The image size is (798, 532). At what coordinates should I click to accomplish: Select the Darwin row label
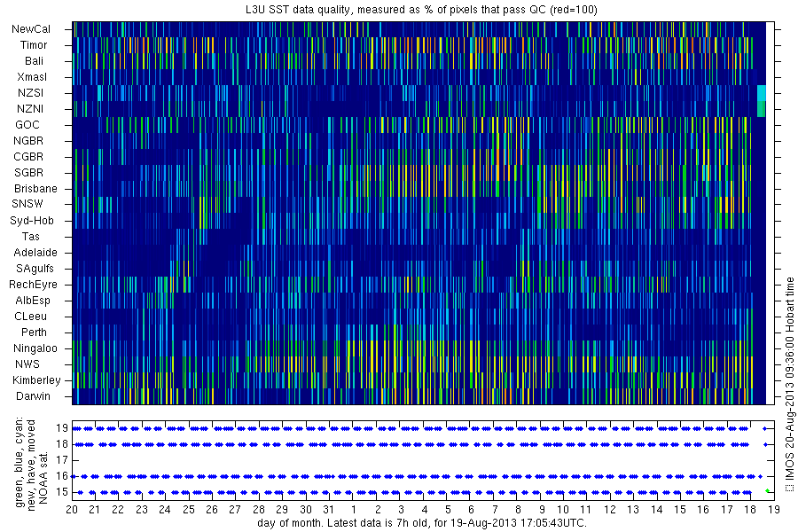pyautogui.click(x=33, y=396)
